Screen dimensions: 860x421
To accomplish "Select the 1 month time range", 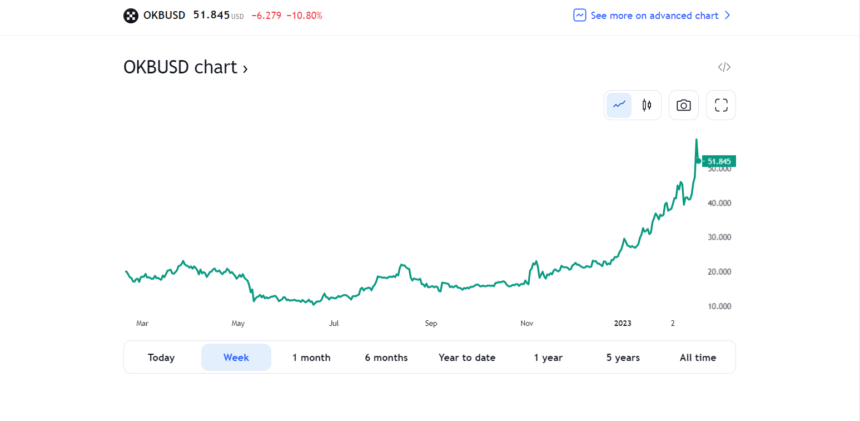I will [311, 358].
